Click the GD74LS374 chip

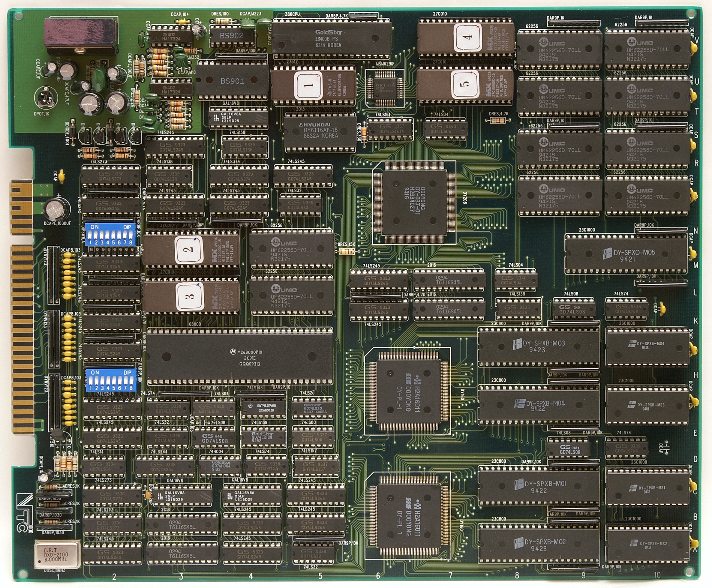tap(239, 176)
